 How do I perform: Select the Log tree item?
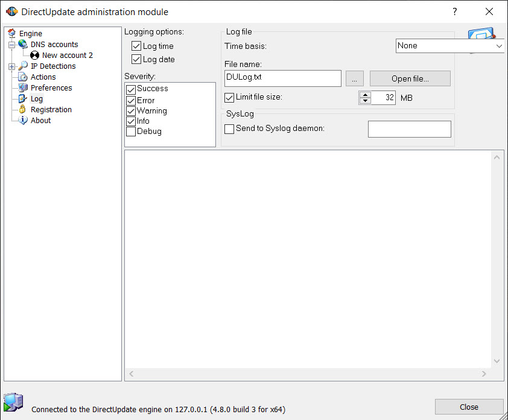[x=37, y=98]
